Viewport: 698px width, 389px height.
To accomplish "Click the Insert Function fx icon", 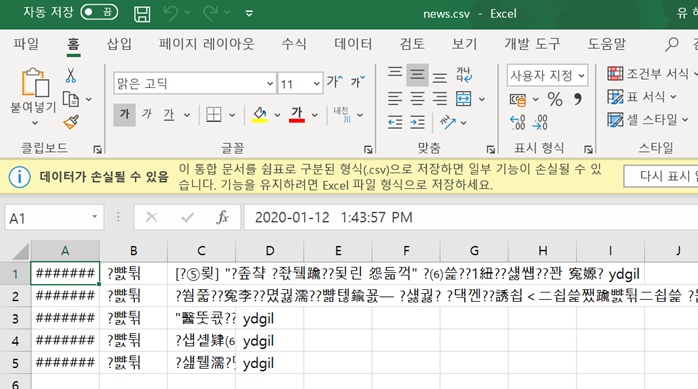I will coord(222,218).
